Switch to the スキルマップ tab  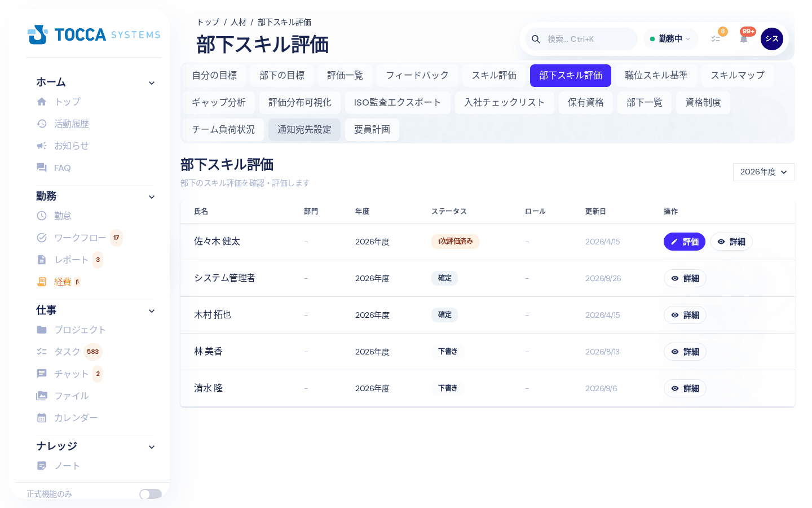click(738, 76)
